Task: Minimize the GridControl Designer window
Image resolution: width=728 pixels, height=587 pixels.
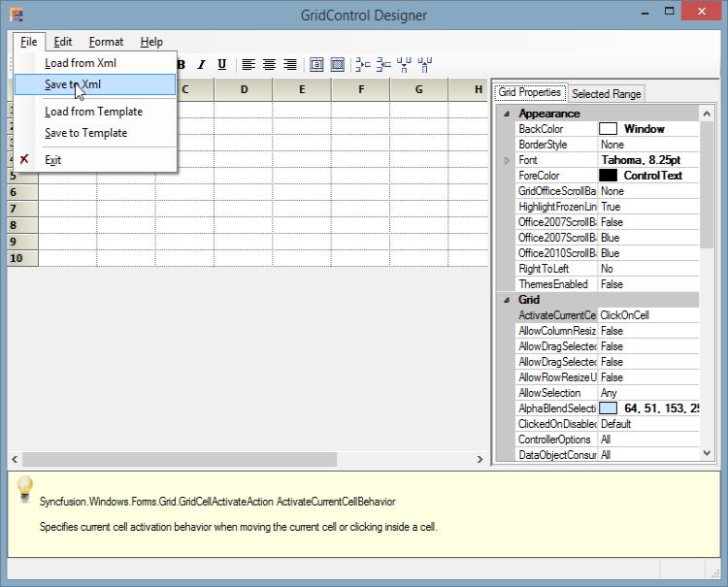Action: [x=645, y=13]
